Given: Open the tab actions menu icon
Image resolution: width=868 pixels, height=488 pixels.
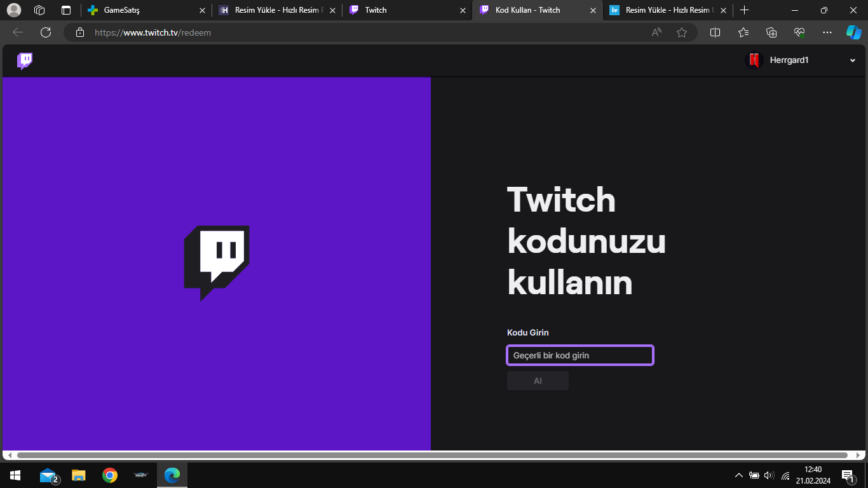Looking at the screenshot, I should pyautogui.click(x=66, y=10).
